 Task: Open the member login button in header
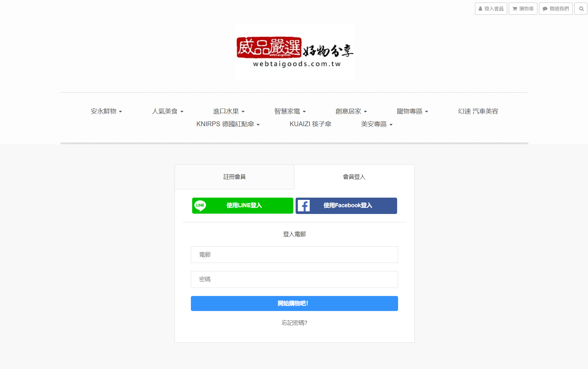click(x=491, y=9)
